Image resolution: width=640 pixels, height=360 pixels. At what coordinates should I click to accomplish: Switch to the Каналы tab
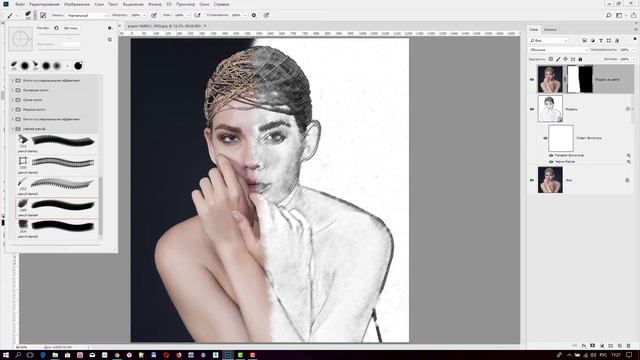coord(550,29)
